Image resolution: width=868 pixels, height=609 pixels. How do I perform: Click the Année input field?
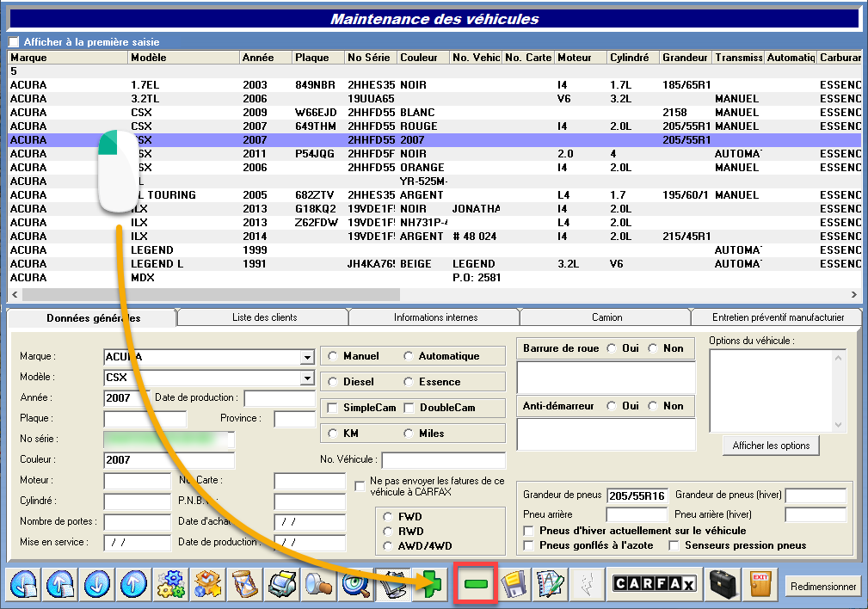pos(126,397)
